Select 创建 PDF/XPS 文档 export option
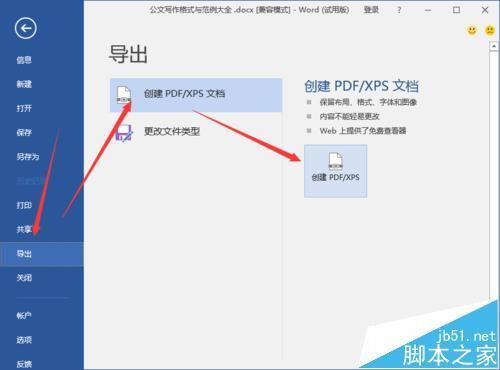 [196, 95]
